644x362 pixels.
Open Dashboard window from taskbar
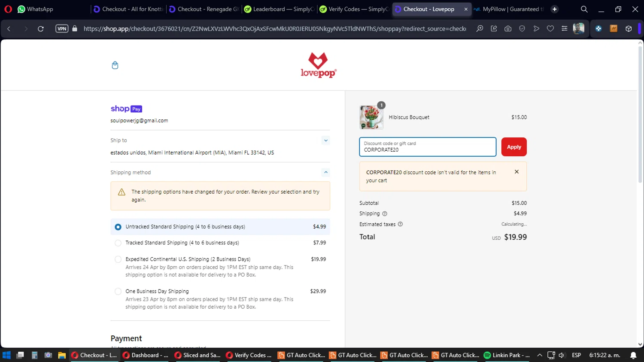[x=146, y=355]
